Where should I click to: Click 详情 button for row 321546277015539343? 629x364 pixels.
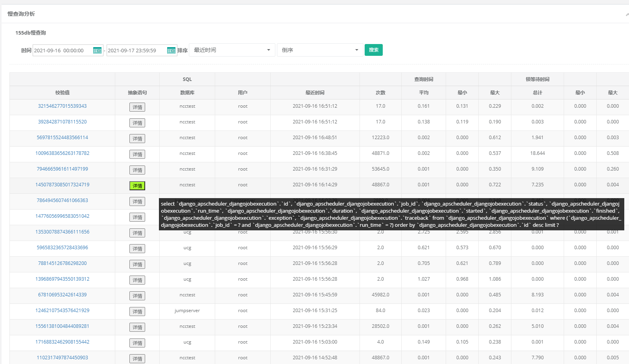tap(137, 107)
